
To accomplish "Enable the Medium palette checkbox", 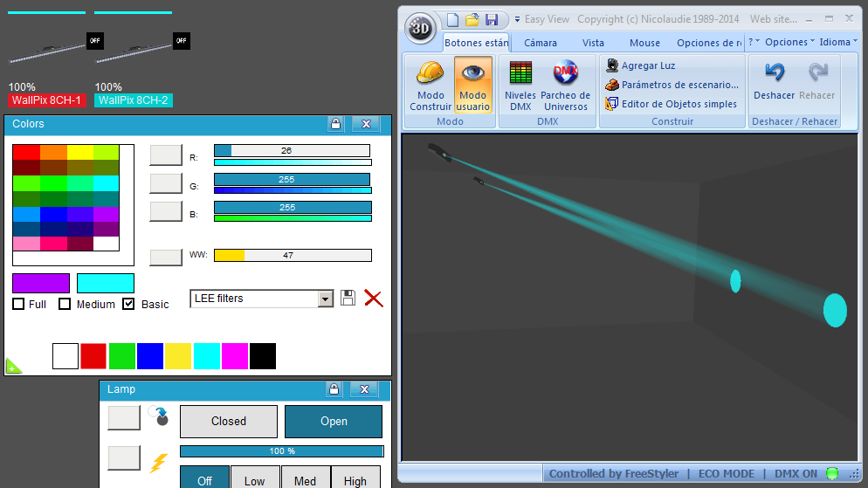I will (x=65, y=305).
